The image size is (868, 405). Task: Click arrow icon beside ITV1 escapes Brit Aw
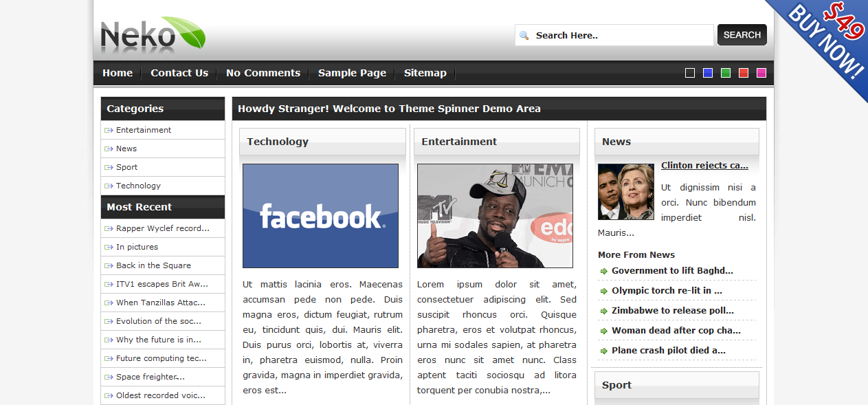coord(109,284)
